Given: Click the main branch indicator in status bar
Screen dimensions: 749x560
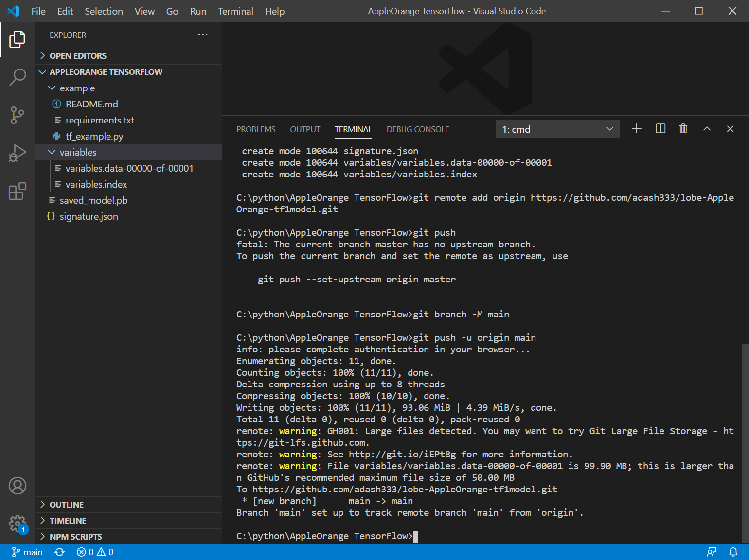Looking at the screenshot, I should [x=27, y=552].
